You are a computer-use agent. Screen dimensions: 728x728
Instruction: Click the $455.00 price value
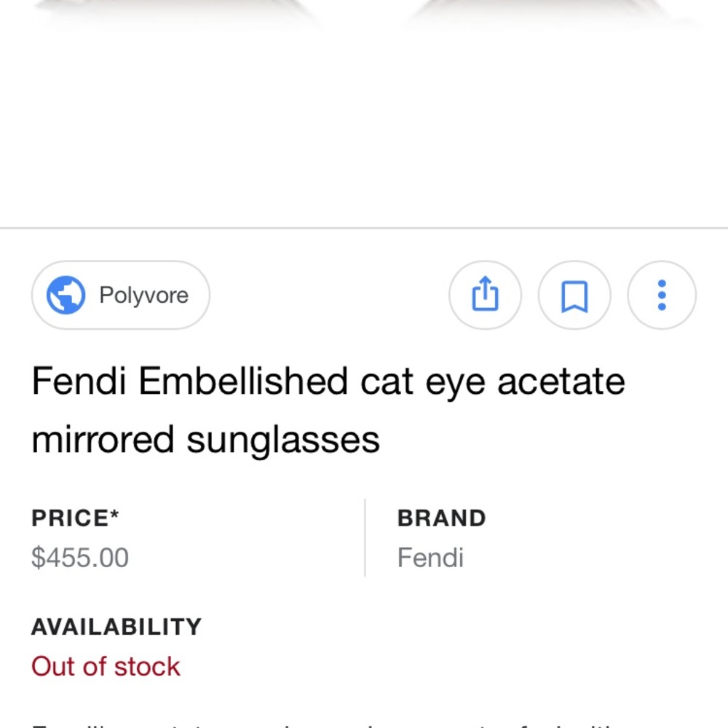pyautogui.click(x=80, y=557)
